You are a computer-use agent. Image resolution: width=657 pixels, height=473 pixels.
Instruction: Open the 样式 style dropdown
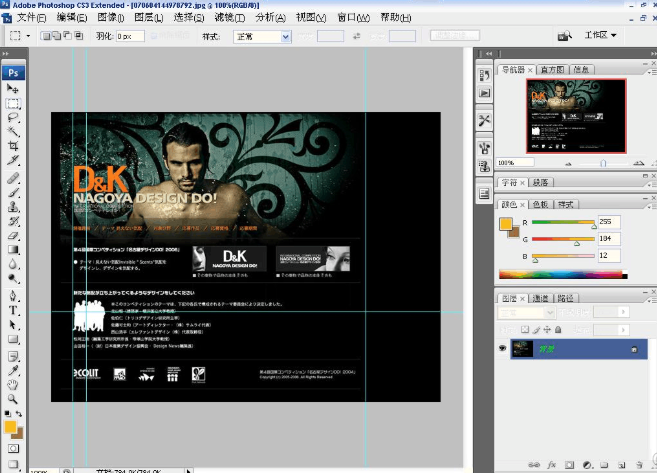tap(262, 36)
